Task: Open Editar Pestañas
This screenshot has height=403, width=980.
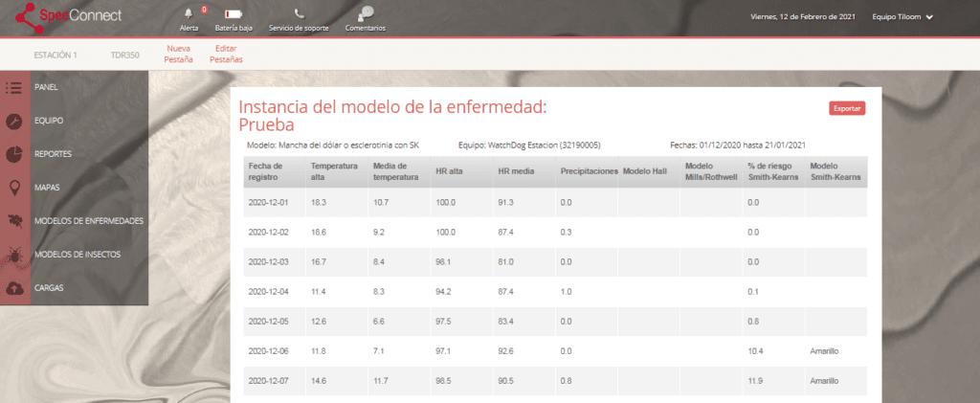Action: pos(225,54)
